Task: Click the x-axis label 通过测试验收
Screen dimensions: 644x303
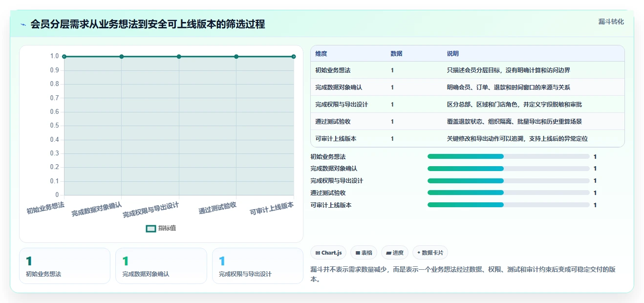Action: pos(217,208)
